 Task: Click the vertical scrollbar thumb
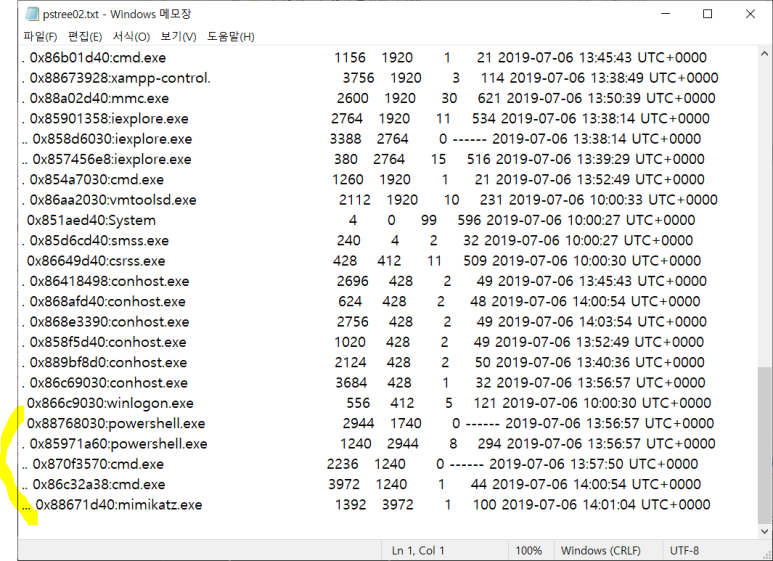click(x=765, y=445)
